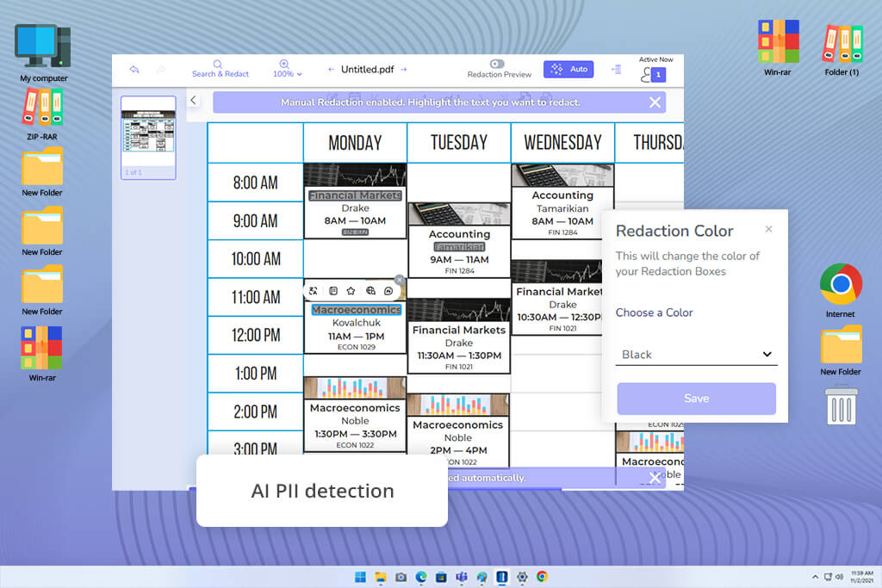Viewport: 882px width, 588px height.
Task: Click the Untitled.pdf file name
Action: click(367, 69)
